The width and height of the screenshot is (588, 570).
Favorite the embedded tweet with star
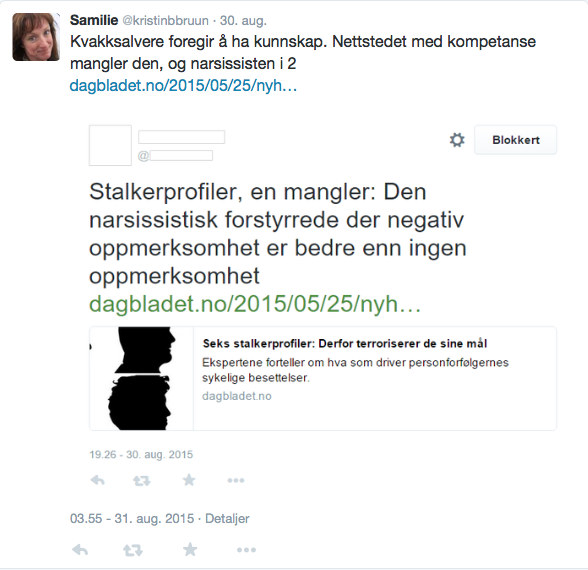click(x=189, y=480)
